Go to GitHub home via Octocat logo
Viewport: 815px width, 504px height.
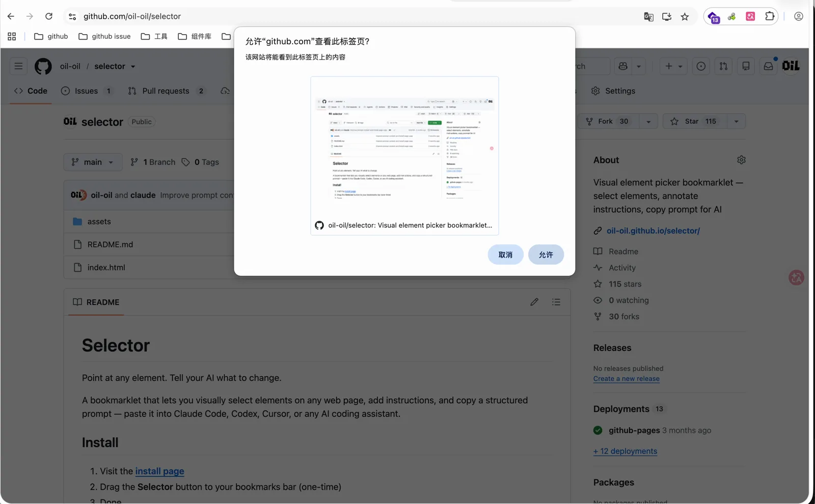[43, 66]
